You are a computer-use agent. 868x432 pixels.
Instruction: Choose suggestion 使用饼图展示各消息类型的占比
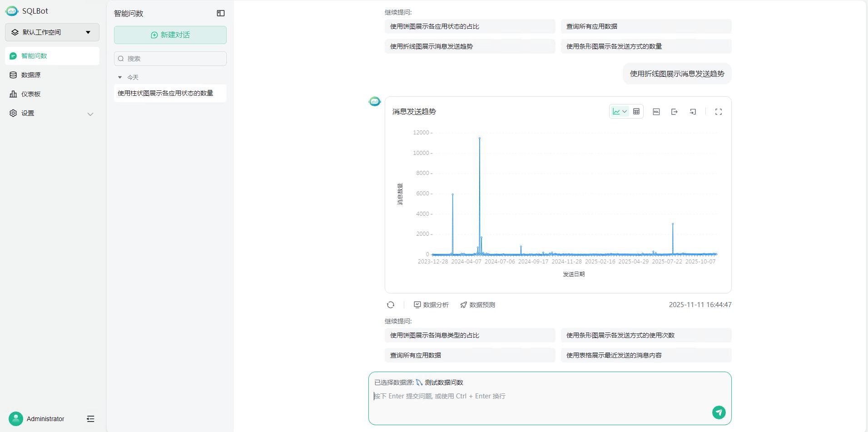[x=470, y=335]
